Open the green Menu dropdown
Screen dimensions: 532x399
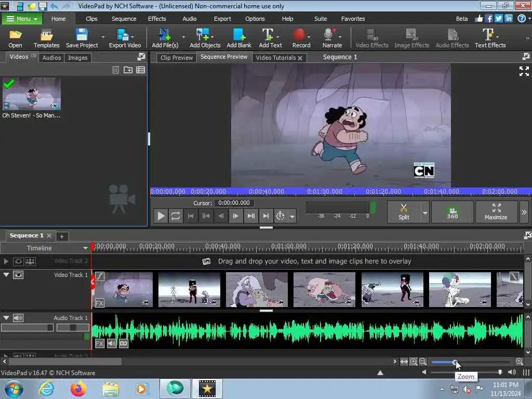[22, 19]
